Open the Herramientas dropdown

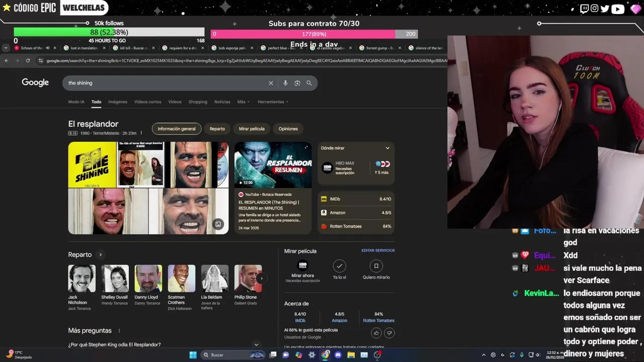(x=273, y=102)
